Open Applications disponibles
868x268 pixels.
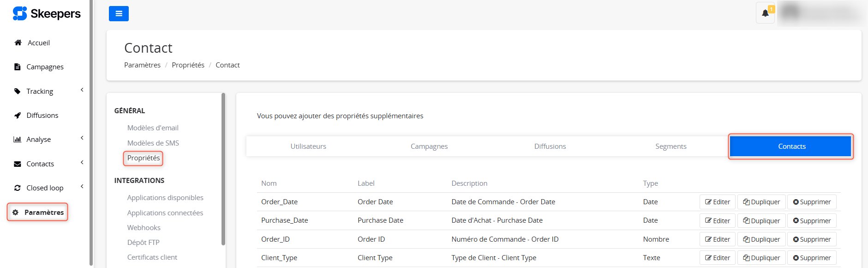(x=165, y=198)
